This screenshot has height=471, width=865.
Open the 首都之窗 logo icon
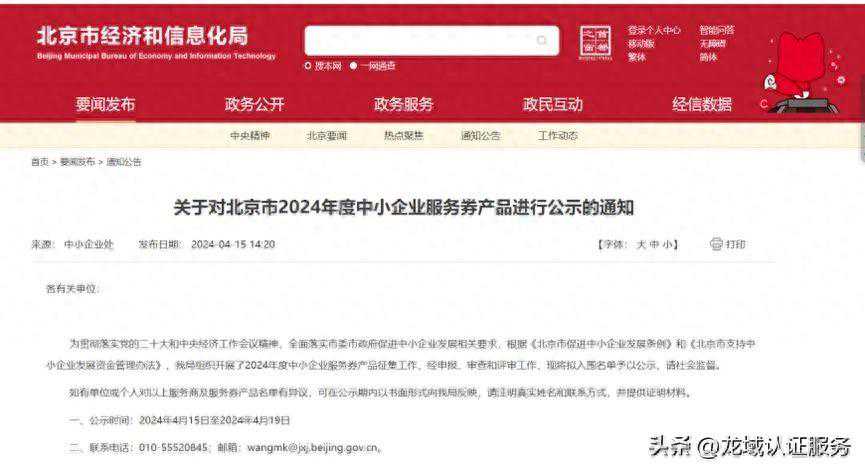point(595,42)
